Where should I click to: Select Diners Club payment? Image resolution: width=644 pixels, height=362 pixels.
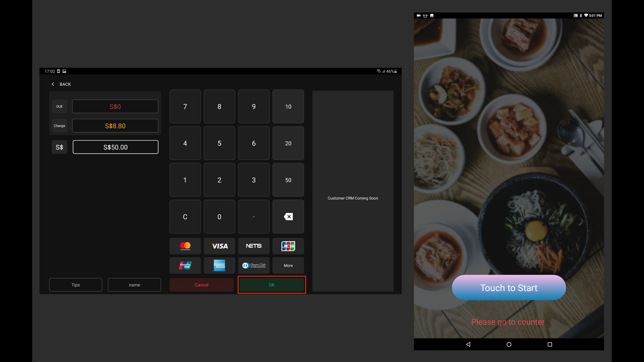254,265
